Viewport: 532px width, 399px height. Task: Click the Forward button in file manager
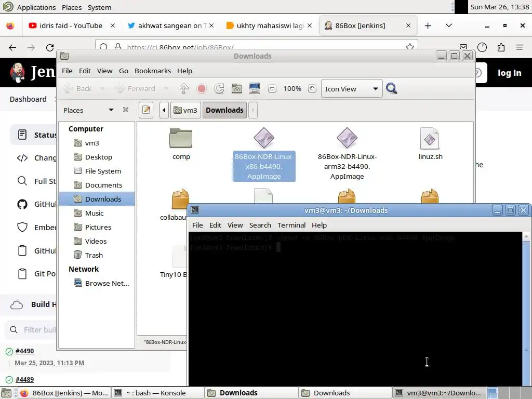(x=135, y=88)
